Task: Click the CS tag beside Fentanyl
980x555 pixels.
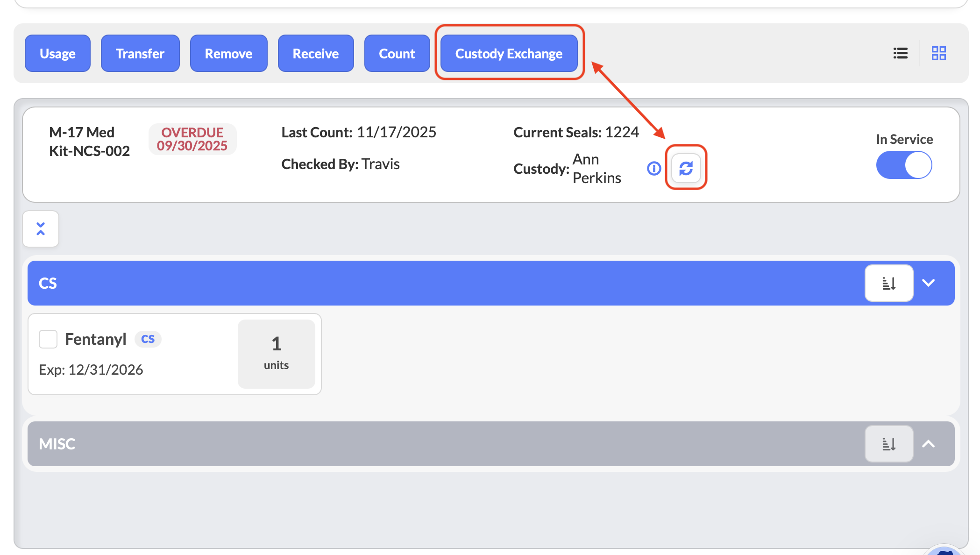Action: [148, 339]
